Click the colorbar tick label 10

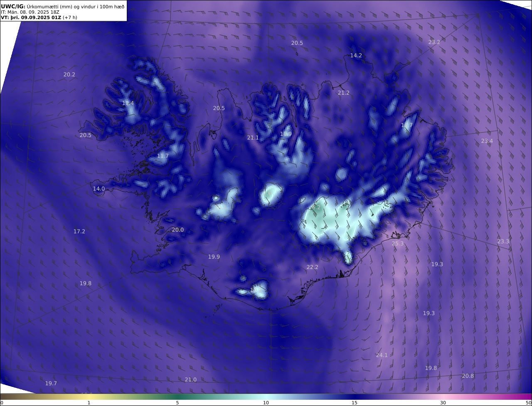click(266, 403)
